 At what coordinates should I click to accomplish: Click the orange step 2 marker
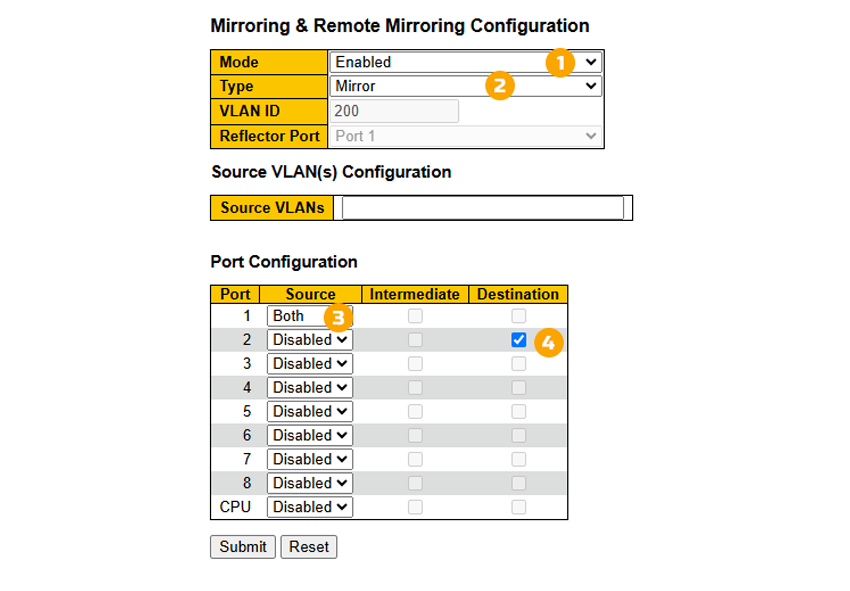pos(500,86)
